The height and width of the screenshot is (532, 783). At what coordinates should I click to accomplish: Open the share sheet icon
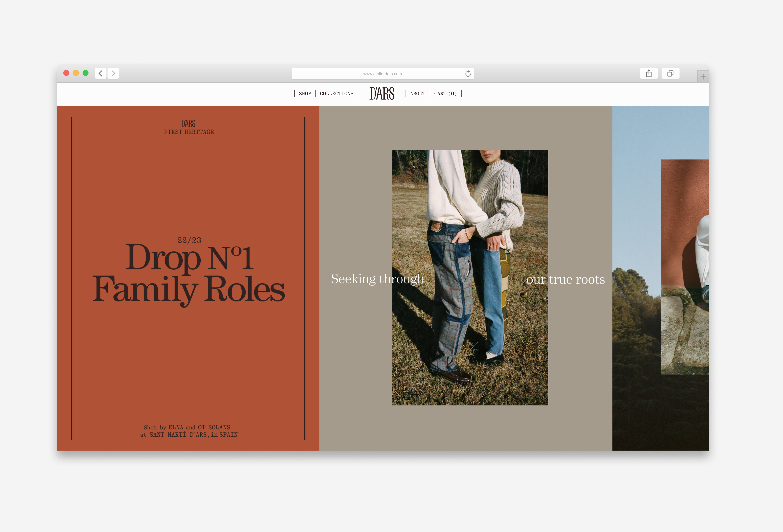click(649, 73)
